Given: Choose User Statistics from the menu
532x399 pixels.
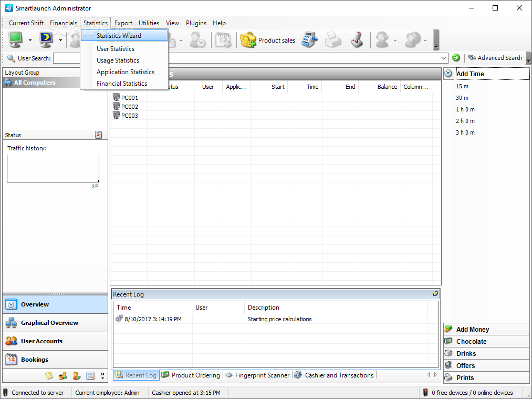Looking at the screenshot, I should point(124,49).
